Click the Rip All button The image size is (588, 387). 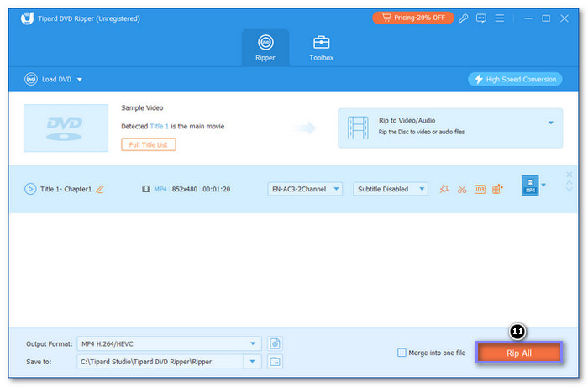click(x=519, y=353)
